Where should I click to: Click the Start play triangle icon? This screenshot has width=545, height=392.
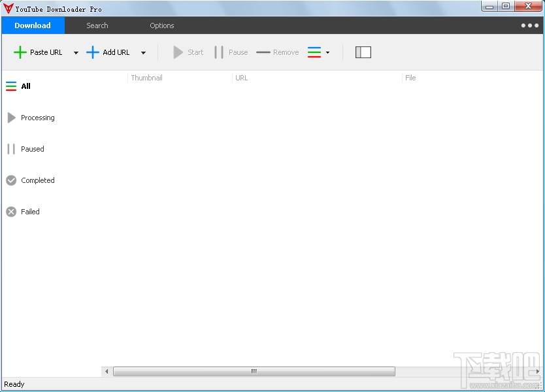[178, 52]
